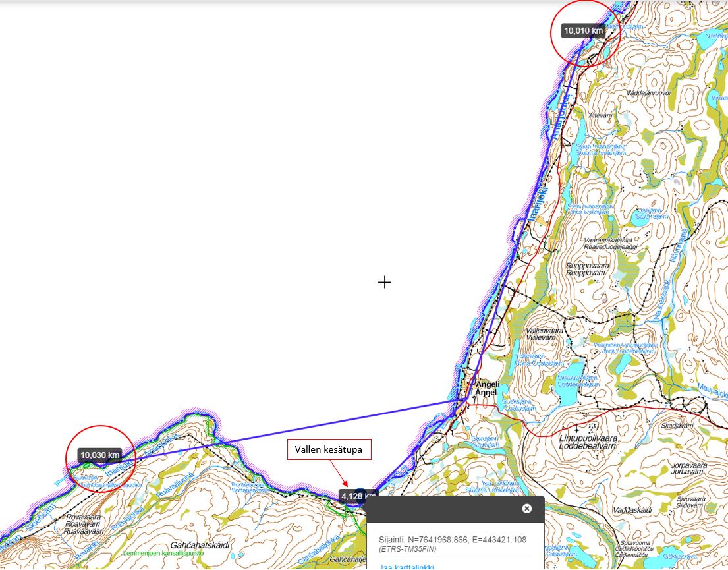Click the Gahčahatskáidi label on the map
The width and height of the screenshot is (728, 570).
click(x=200, y=545)
